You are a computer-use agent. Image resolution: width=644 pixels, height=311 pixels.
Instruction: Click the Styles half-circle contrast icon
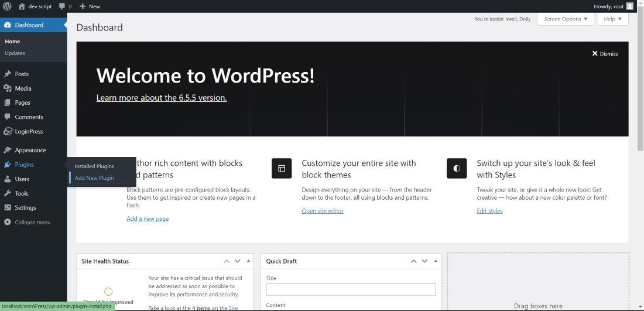tap(457, 169)
